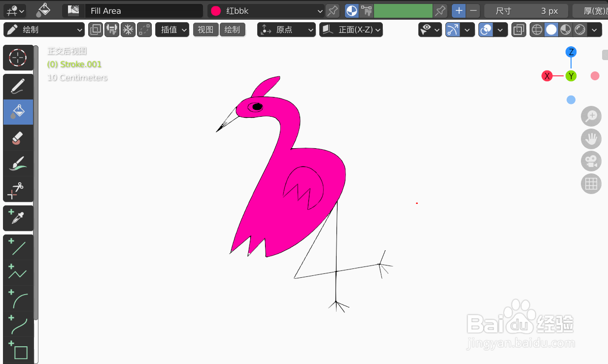Select the Polyline primitive tool
This screenshot has height=364, width=608.
[18, 273]
